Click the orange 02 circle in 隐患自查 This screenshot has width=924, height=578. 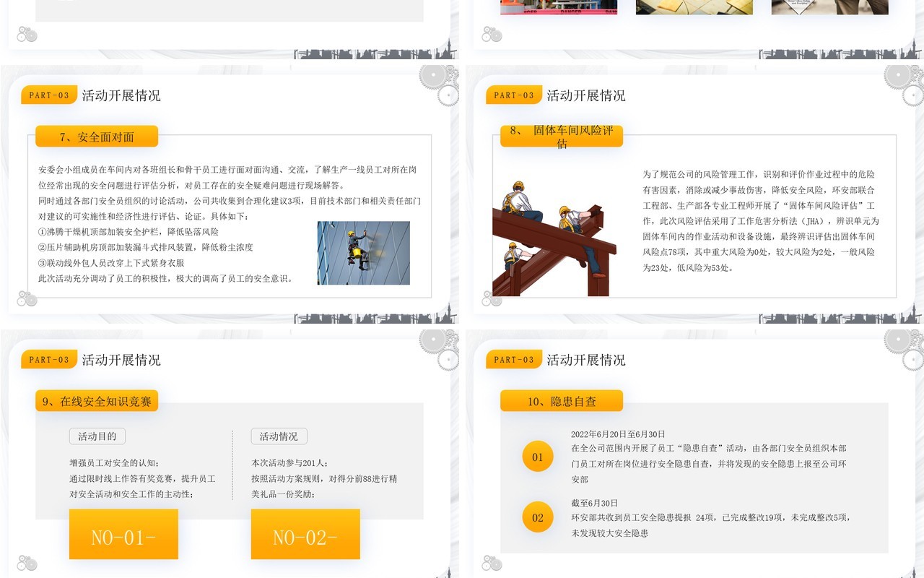click(538, 517)
